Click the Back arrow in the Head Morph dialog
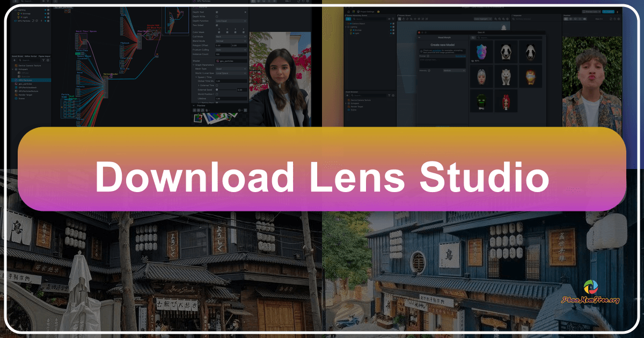 [x=419, y=38]
